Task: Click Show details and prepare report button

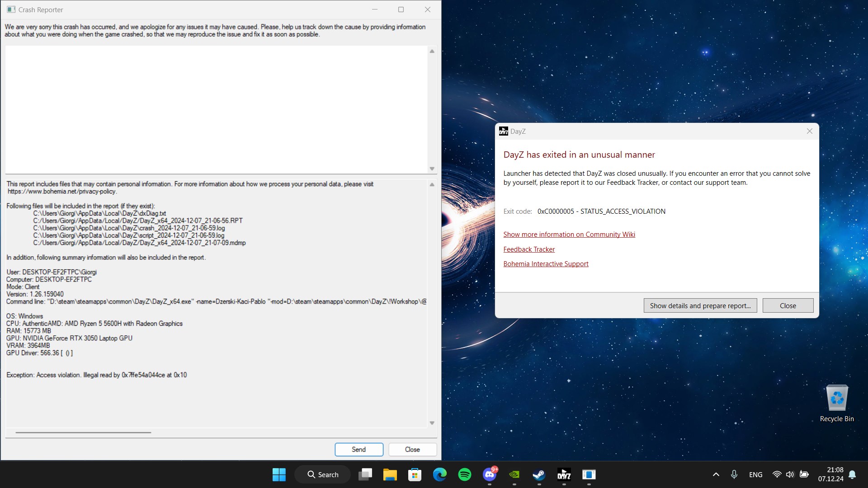Action: click(700, 306)
